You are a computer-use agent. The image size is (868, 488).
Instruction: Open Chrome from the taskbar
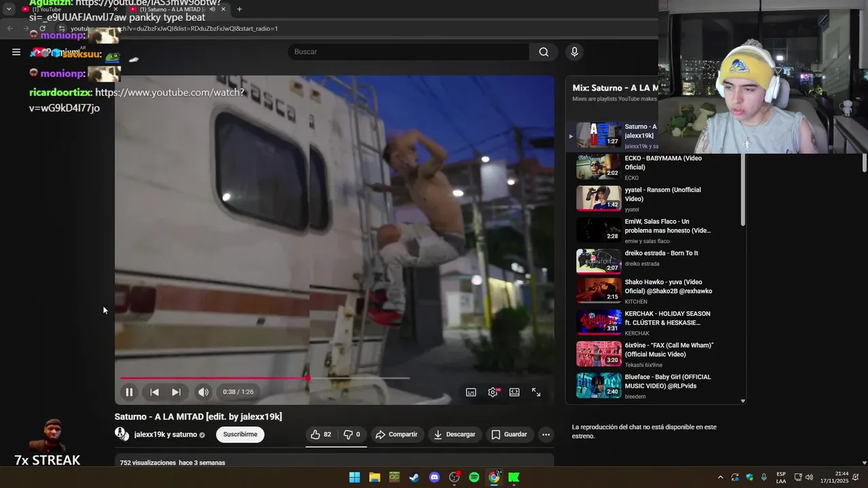tap(494, 477)
